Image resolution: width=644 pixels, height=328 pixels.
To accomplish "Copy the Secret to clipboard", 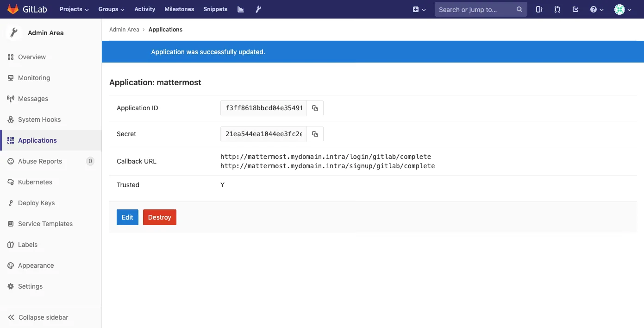I will pos(315,134).
